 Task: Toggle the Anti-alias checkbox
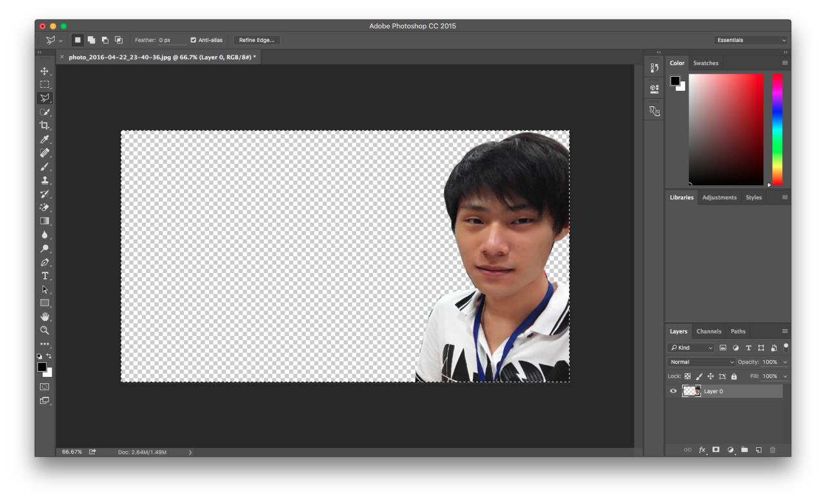(x=194, y=40)
